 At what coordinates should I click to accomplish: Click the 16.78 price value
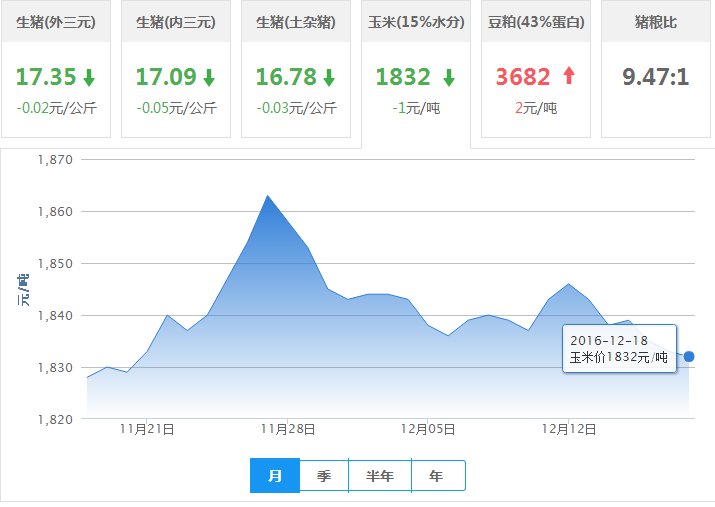click(x=285, y=77)
